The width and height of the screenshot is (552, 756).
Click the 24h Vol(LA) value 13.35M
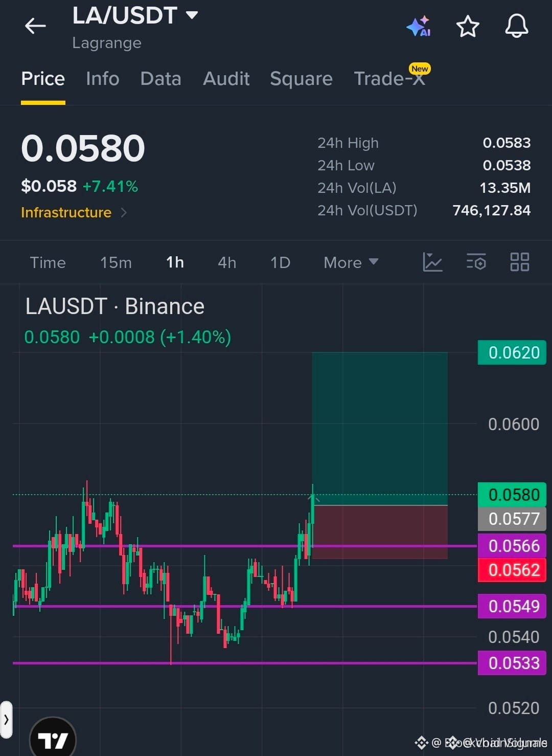click(505, 188)
